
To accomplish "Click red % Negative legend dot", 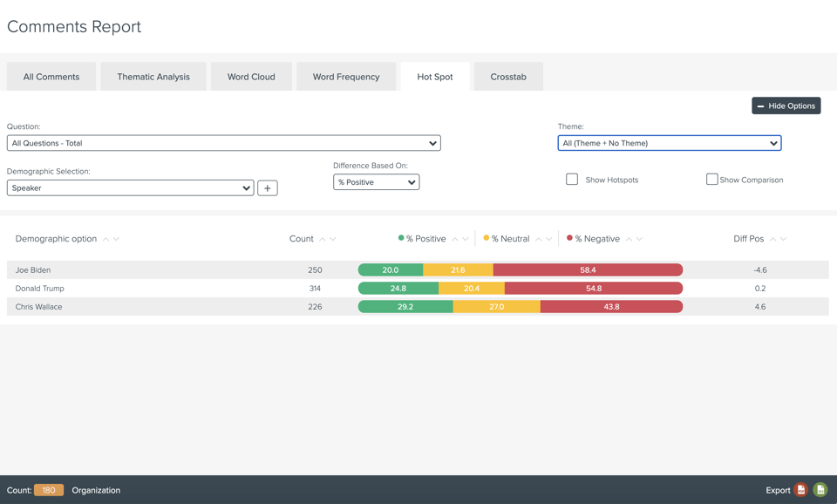I will click(569, 238).
